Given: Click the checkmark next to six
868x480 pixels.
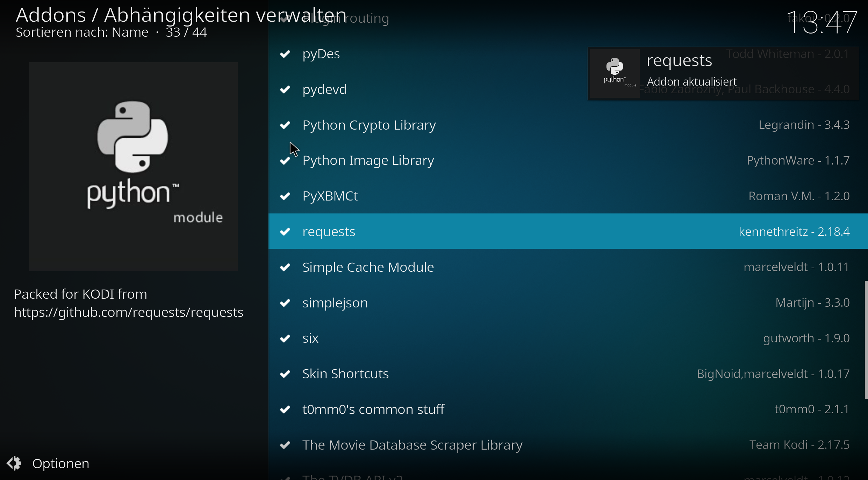Looking at the screenshot, I should [x=285, y=339].
